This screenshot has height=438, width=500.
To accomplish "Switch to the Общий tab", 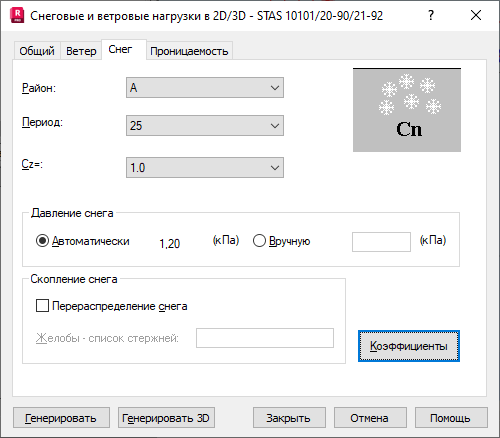I will point(37,51).
